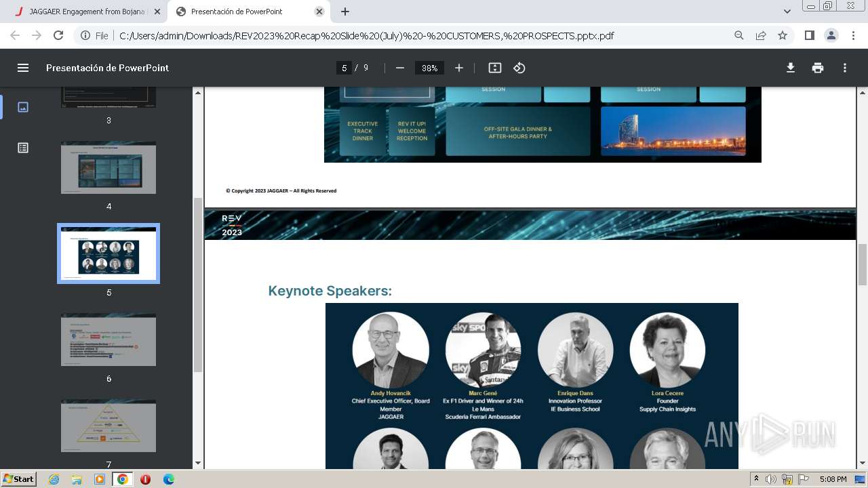Click the Executive Track Dinner tile
The height and width of the screenshot is (488, 868).
coord(363,131)
